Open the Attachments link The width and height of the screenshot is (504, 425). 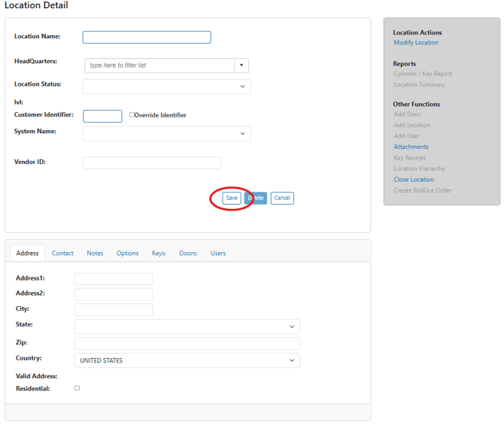pyautogui.click(x=411, y=147)
